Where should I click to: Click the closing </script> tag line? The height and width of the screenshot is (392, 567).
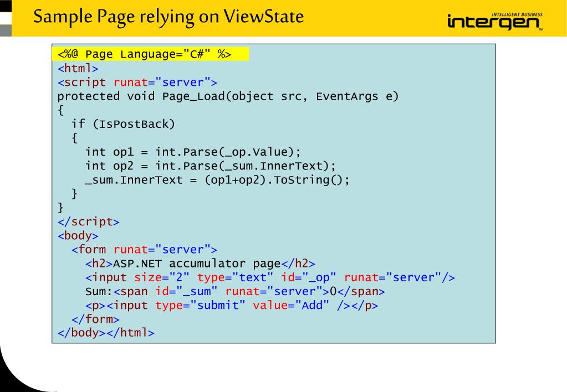click(88, 221)
